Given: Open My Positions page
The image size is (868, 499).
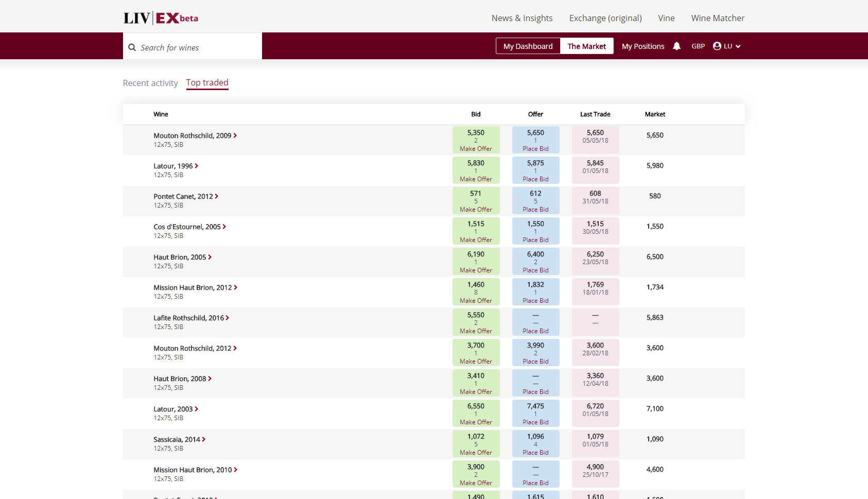Looking at the screenshot, I should pyautogui.click(x=643, y=46).
